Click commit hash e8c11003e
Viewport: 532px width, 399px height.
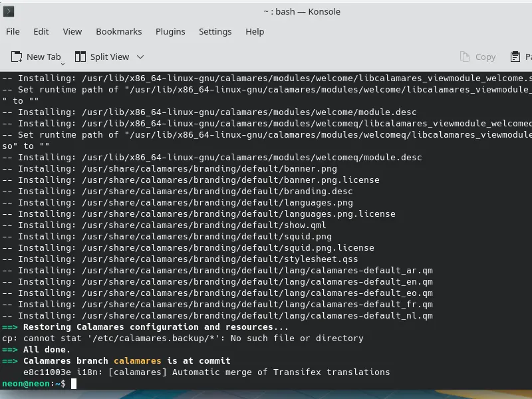click(47, 372)
